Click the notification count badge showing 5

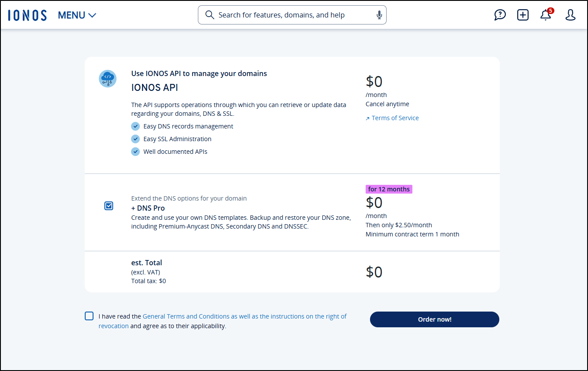pos(550,10)
